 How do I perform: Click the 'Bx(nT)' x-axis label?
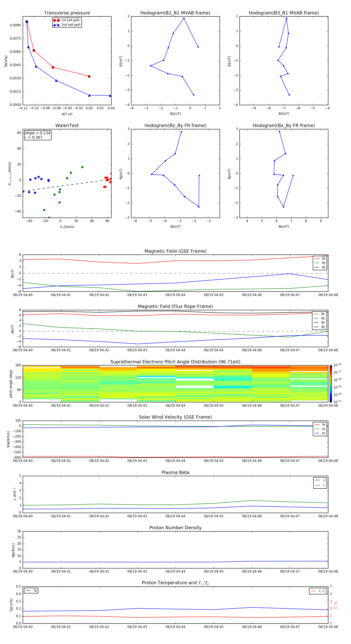tap(284, 227)
